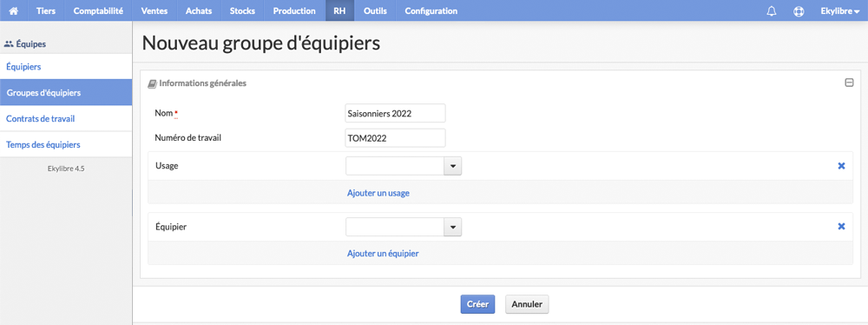
Task: Click the Équipes sidebar section header
Action: [x=25, y=43]
